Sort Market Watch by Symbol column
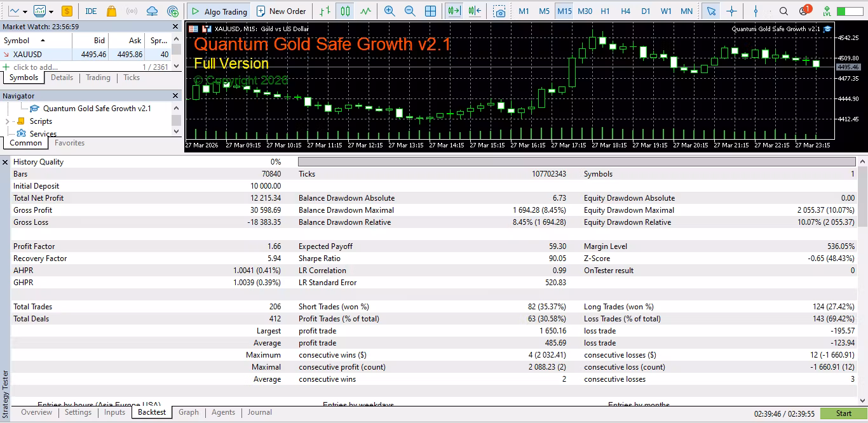Image resolution: width=868 pixels, height=423 pixels. coord(36,41)
